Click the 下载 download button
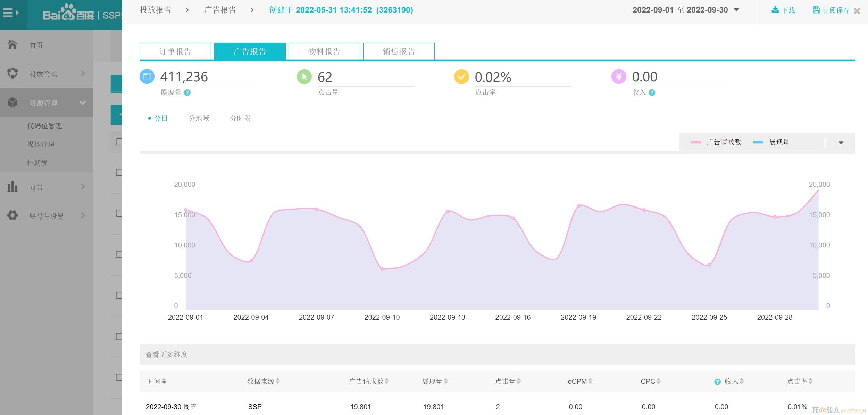 (783, 10)
